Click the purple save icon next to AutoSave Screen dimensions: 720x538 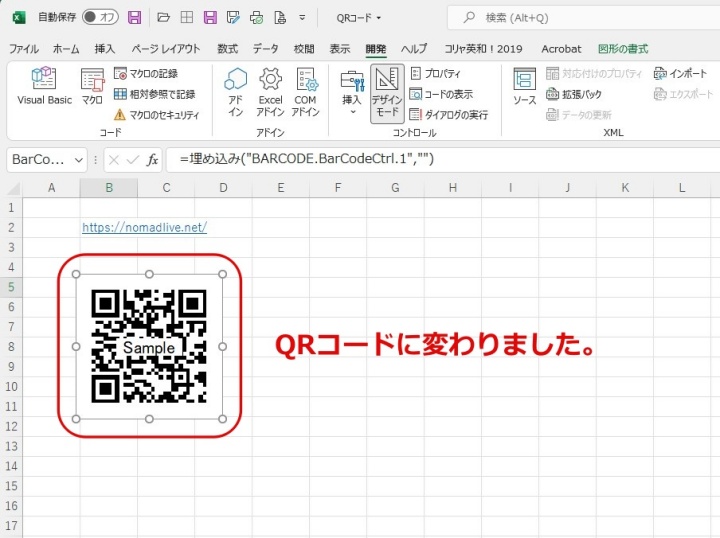point(135,17)
